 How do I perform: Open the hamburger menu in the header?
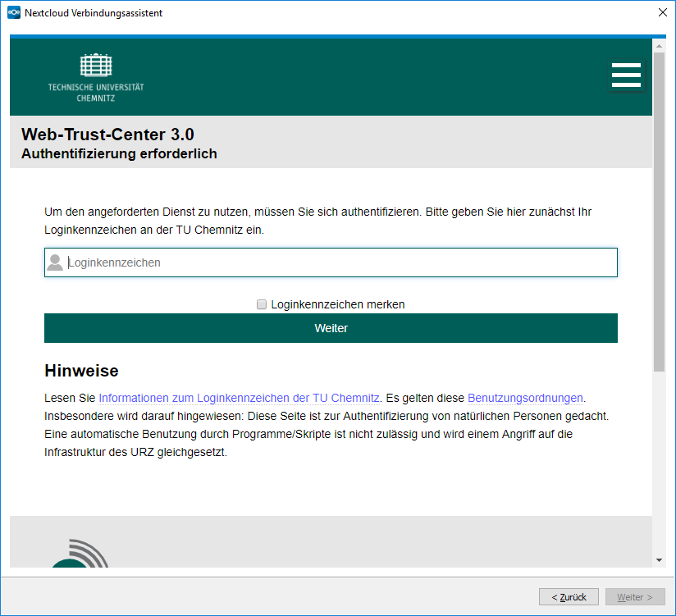pyautogui.click(x=626, y=75)
